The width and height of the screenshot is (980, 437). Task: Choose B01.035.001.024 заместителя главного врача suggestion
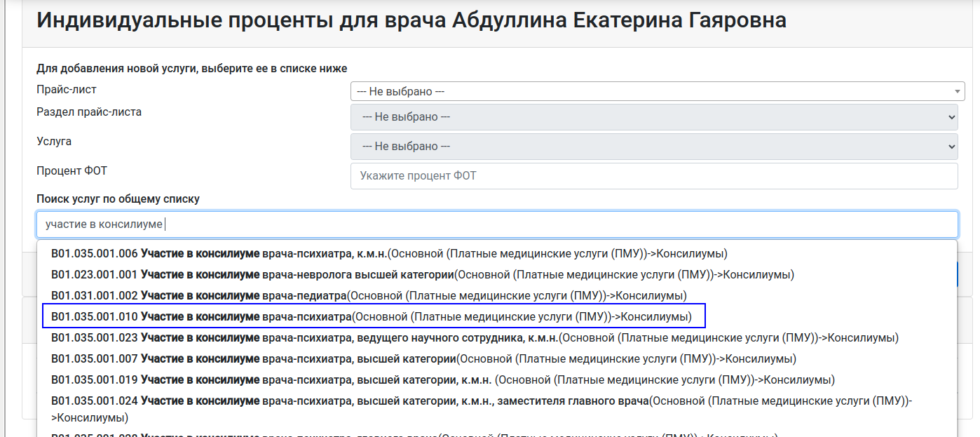(481, 401)
